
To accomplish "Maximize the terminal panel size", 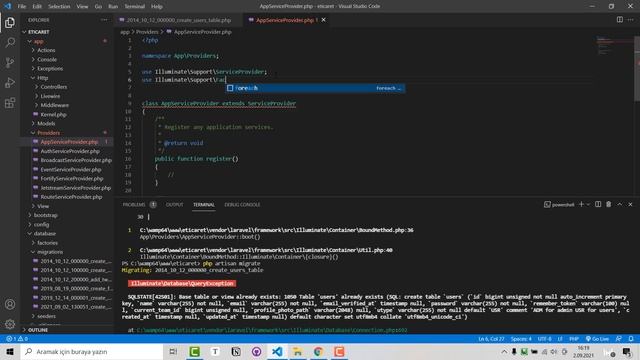I will 620,204.
